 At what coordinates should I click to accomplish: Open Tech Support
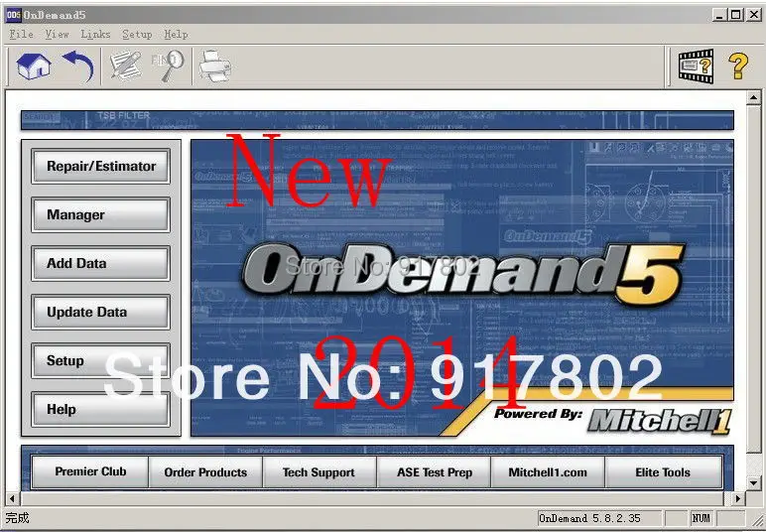319,471
